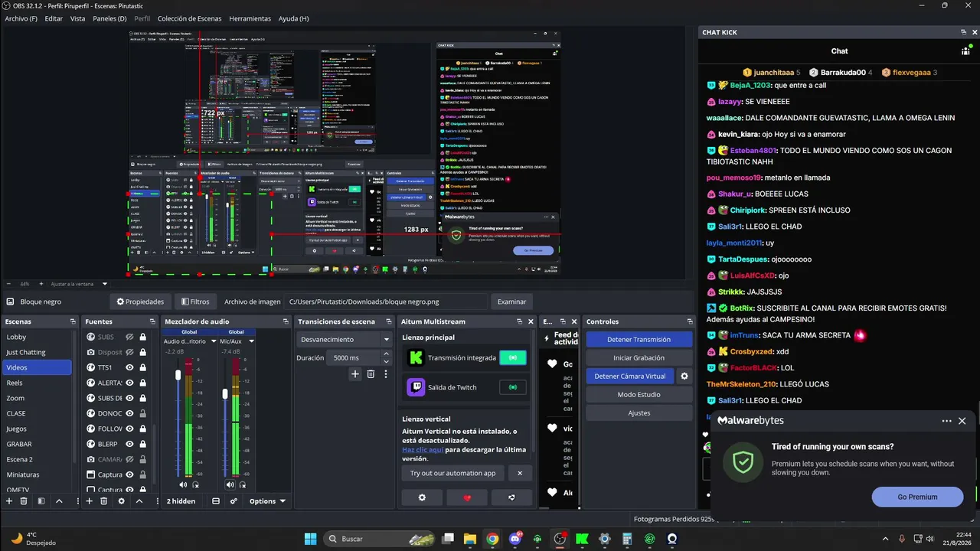Open Google Chrome from the taskbar
This screenshot has width=980, height=551.
tap(492, 539)
